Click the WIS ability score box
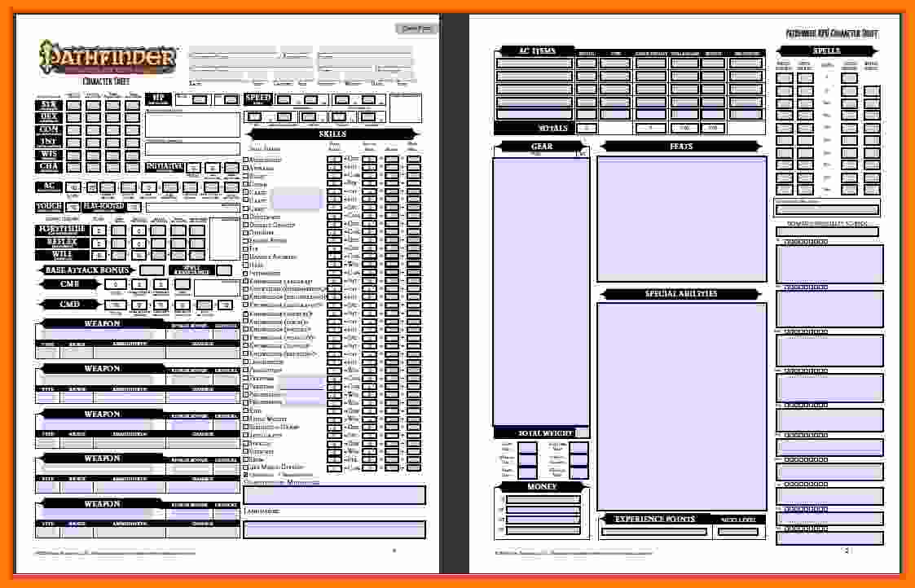The width and height of the screenshot is (915, 588). pyautogui.click(x=73, y=156)
